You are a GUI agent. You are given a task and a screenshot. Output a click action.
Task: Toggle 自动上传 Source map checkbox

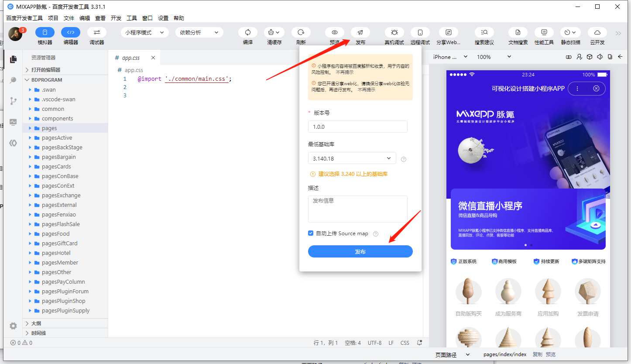[x=311, y=234]
